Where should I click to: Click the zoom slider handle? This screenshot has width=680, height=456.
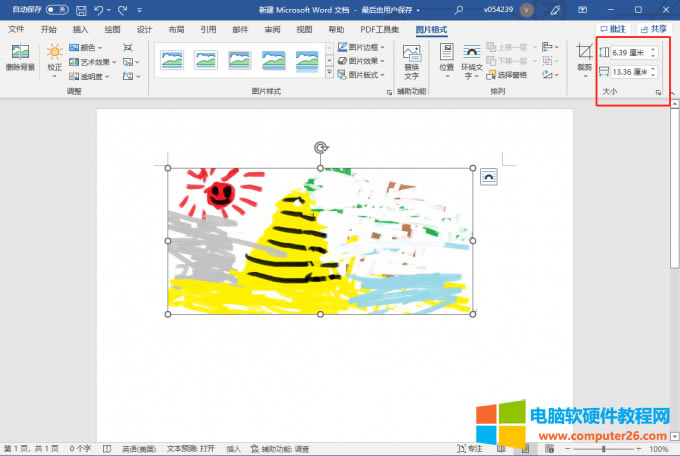tap(603, 449)
